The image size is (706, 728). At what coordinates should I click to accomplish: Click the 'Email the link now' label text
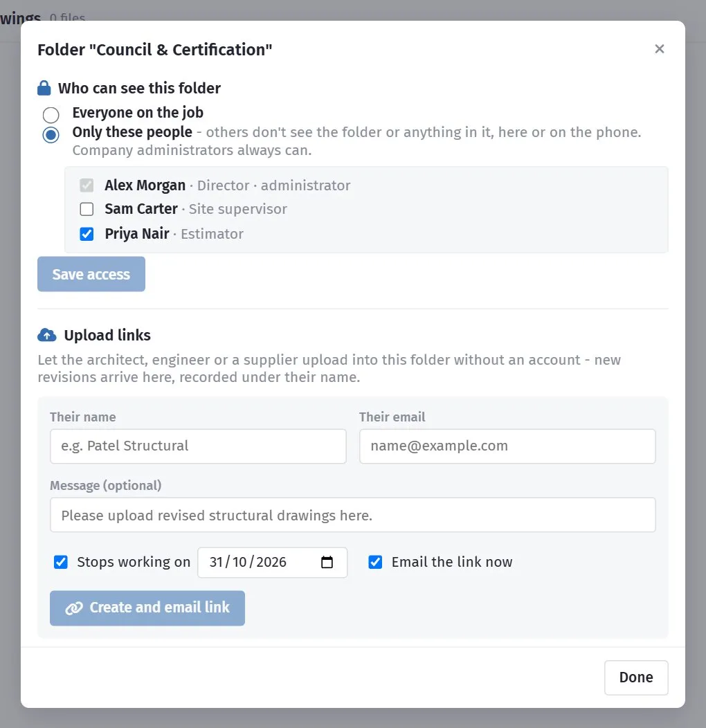(452, 562)
